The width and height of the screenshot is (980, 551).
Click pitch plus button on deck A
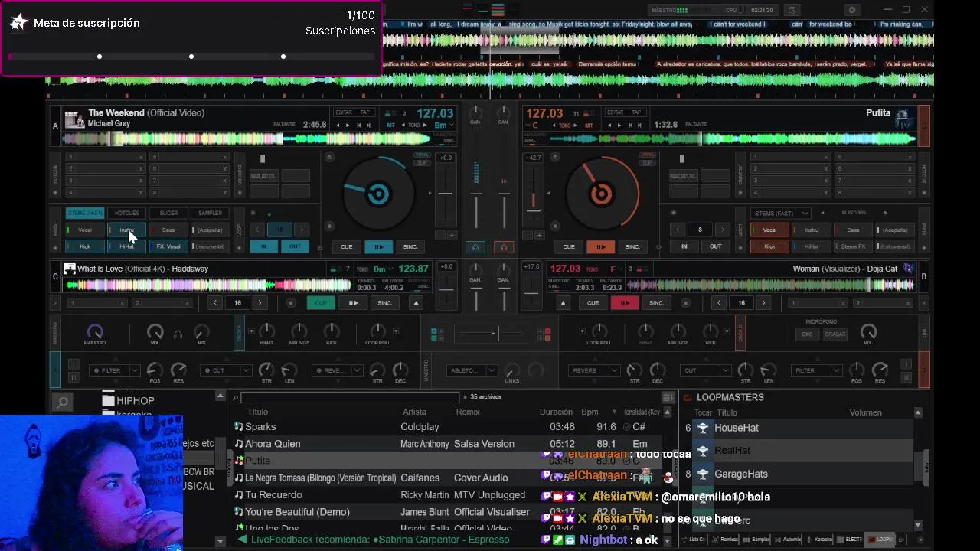[x=452, y=235]
